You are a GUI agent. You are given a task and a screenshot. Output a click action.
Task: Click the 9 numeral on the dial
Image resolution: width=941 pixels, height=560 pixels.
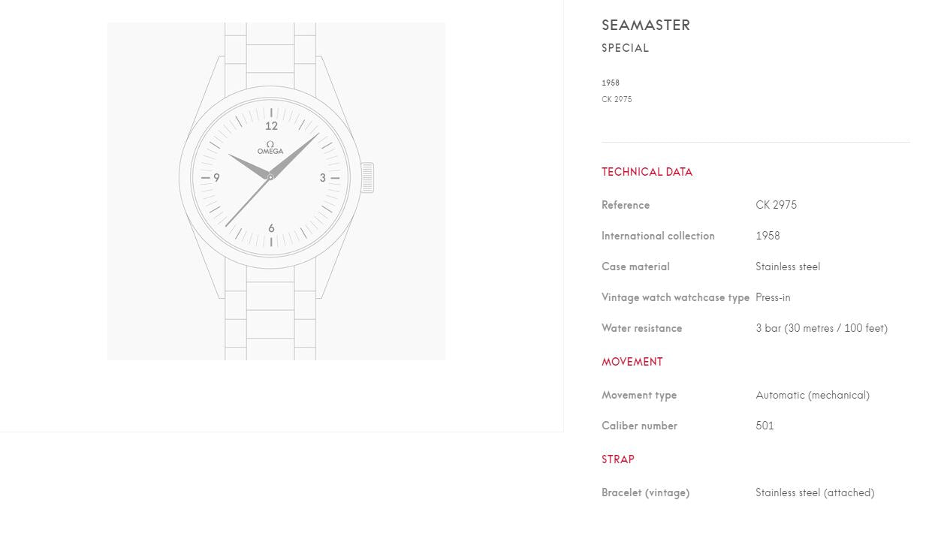point(216,178)
